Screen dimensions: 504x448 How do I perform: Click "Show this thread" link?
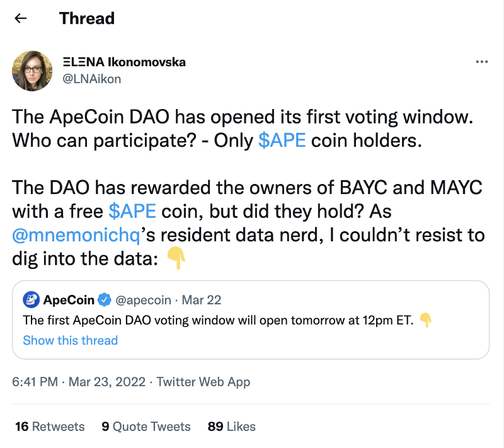click(x=70, y=340)
